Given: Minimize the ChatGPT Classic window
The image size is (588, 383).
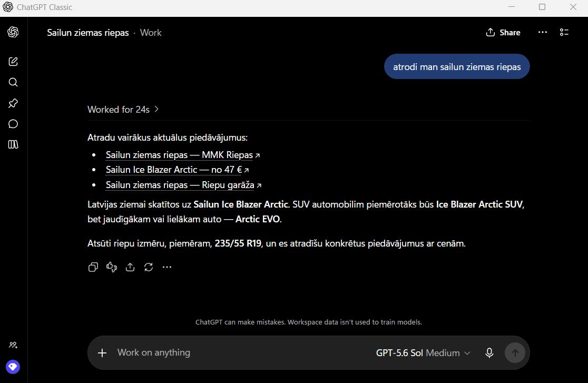Looking at the screenshot, I should click(x=512, y=7).
